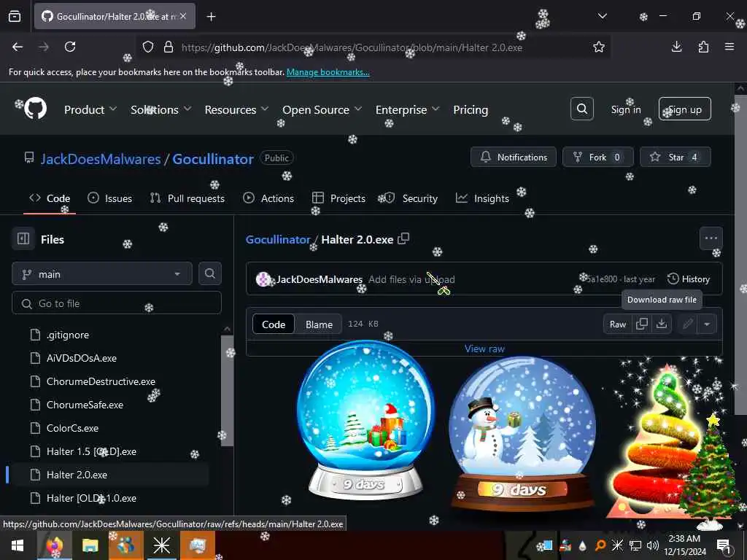Open the Pricing page
Screen dimensions: 747x560
pos(471,109)
